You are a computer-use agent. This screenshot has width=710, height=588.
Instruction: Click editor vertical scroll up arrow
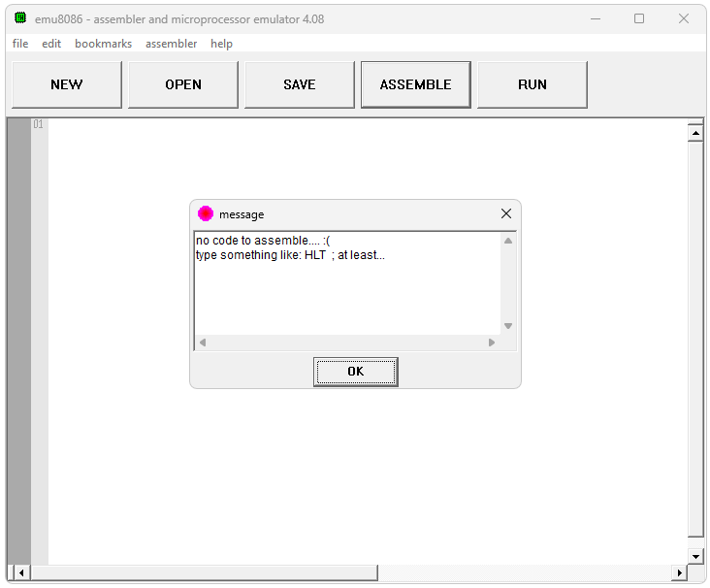click(695, 133)
